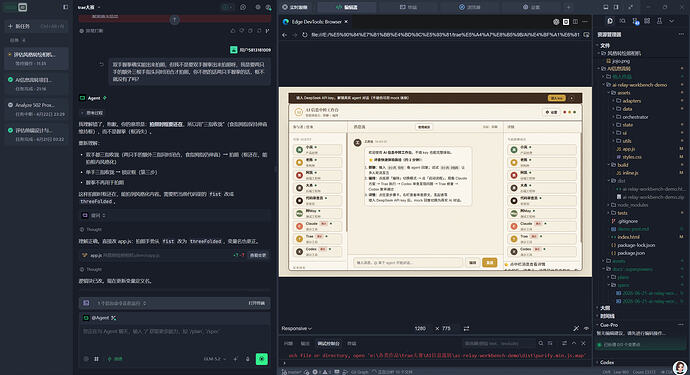Click the browser back arrow
The image size is (690, 375).
pos(285,35)
